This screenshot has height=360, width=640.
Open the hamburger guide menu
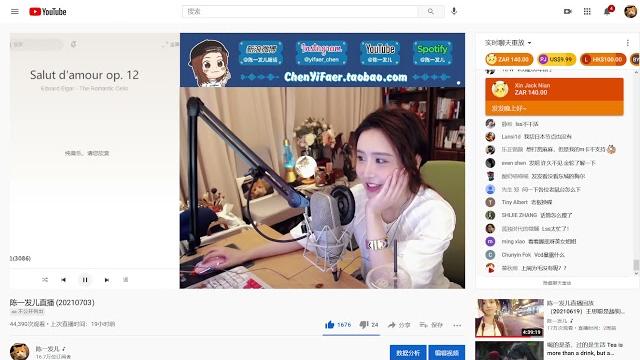click(x=15, y=11)
